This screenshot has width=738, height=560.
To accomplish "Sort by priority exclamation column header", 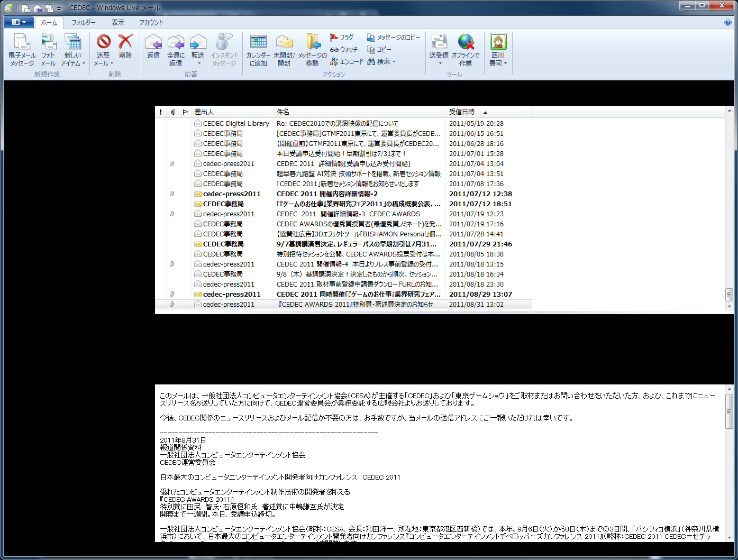I will click(160, 112).
